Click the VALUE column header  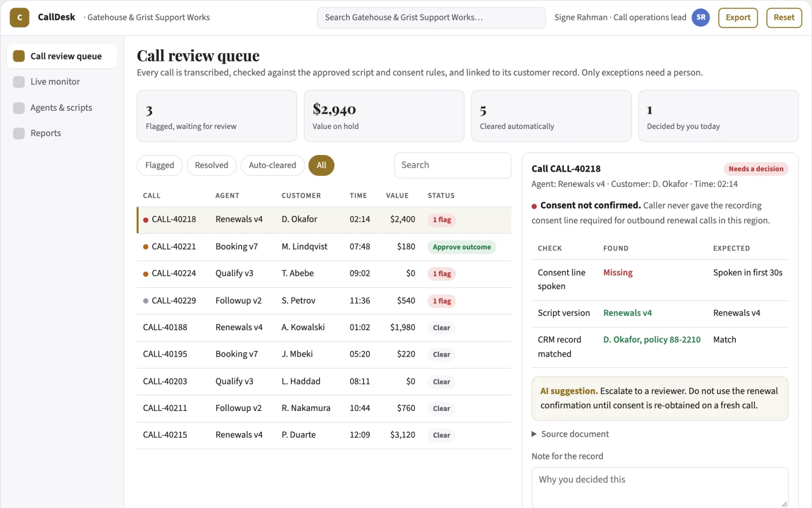point(397,196)
